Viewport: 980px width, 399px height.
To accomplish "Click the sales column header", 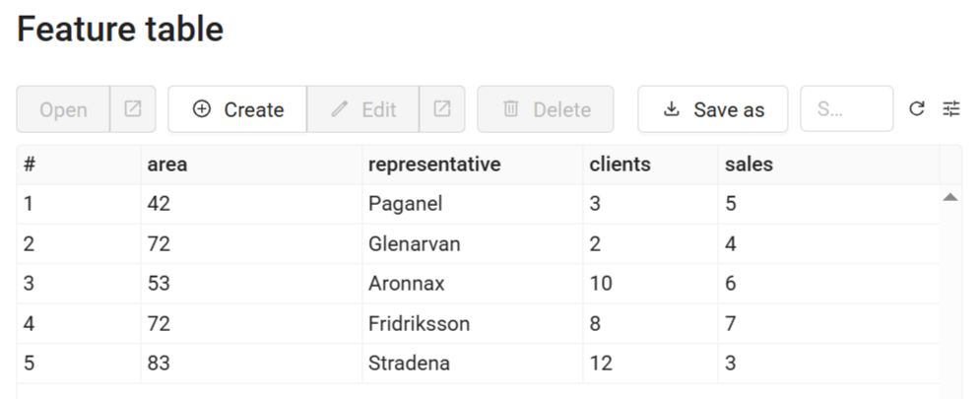I will [749, 165].
